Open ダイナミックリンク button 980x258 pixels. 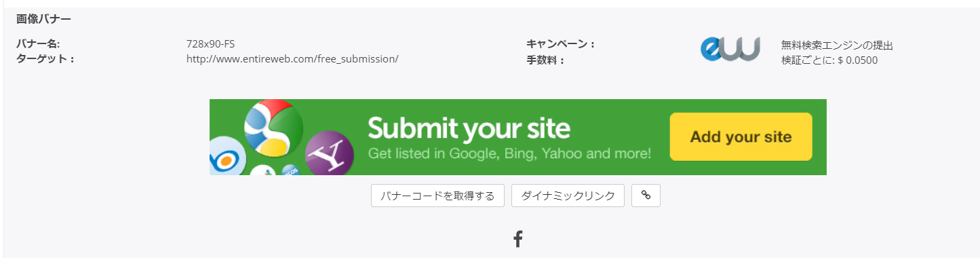568,196
